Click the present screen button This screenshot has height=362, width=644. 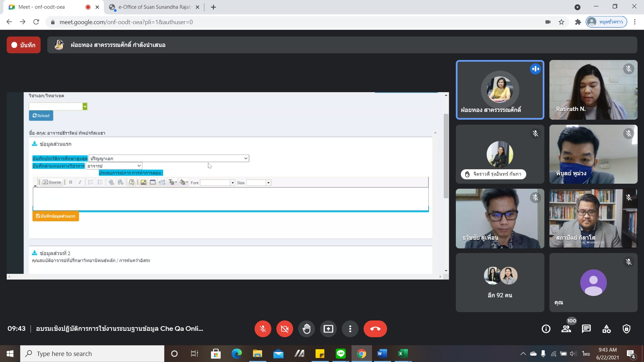[x=328, y=329]
